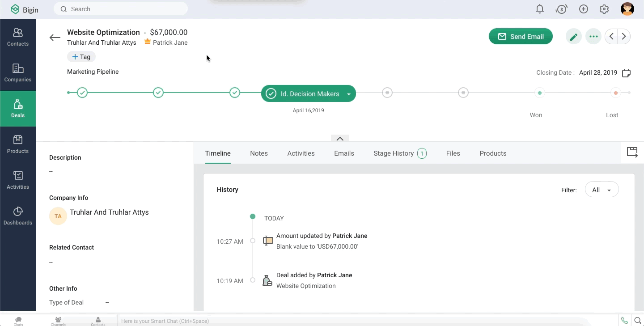Open Truhlar And Truhlar Attys company info link
The width and height of the screenshot is (644, 326).
(109, 212)
